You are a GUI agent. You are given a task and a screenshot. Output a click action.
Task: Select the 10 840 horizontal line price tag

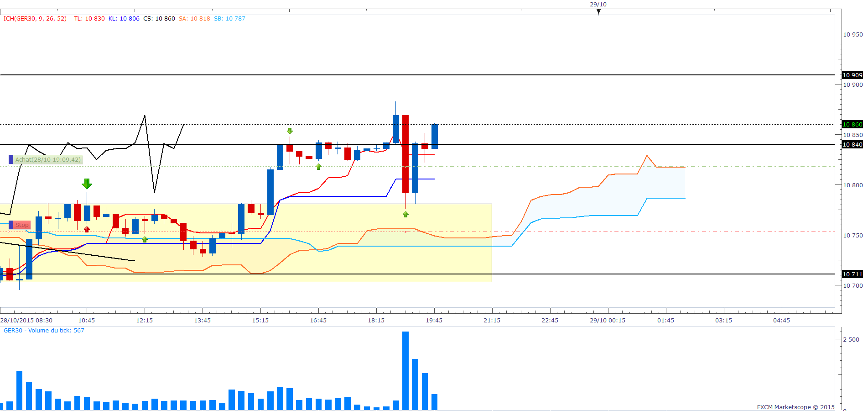tap(852, 144)
